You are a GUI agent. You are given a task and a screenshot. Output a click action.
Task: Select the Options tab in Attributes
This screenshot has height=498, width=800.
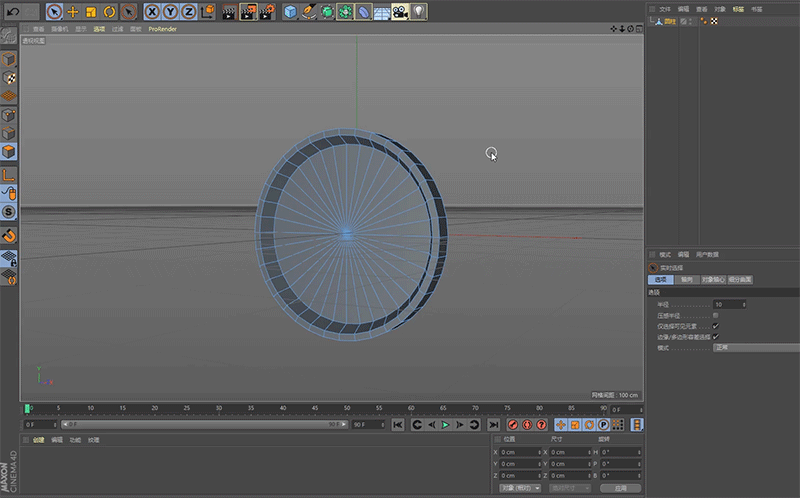tap(661, 280)
